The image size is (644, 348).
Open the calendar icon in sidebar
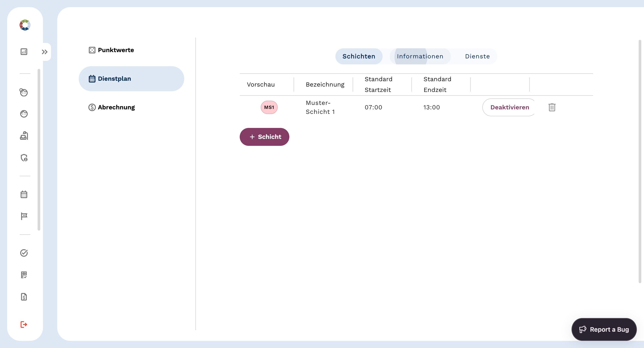(24, 195)
